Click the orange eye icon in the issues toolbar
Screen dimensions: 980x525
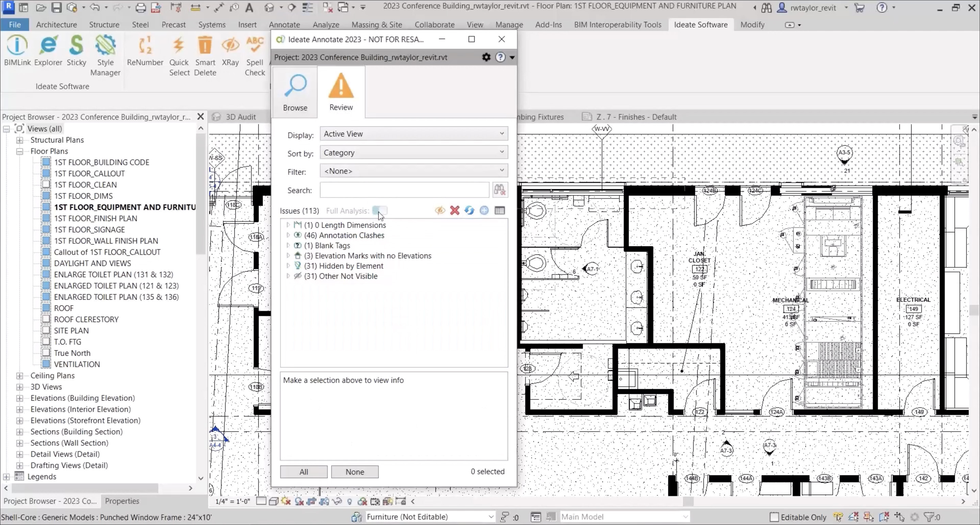point(440,210)
